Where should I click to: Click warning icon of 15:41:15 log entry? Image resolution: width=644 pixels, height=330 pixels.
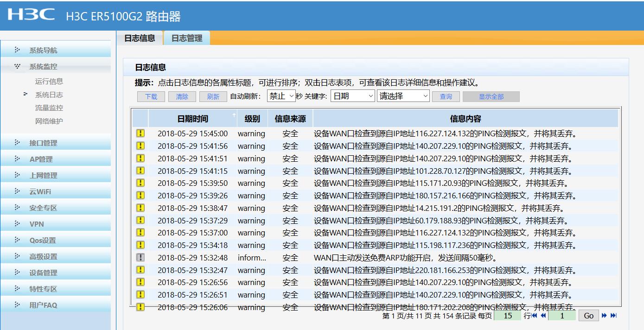(x=140, y=171)
